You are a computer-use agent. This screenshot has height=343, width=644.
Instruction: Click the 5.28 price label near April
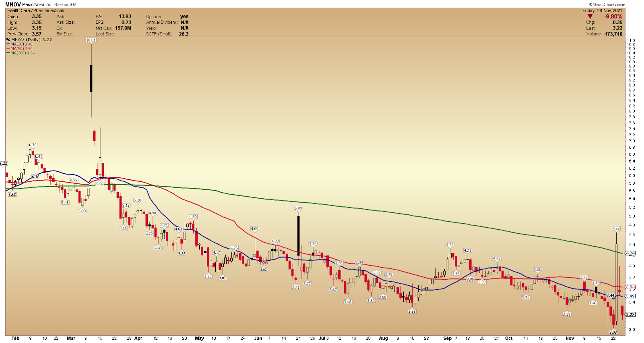coord(138,200)
